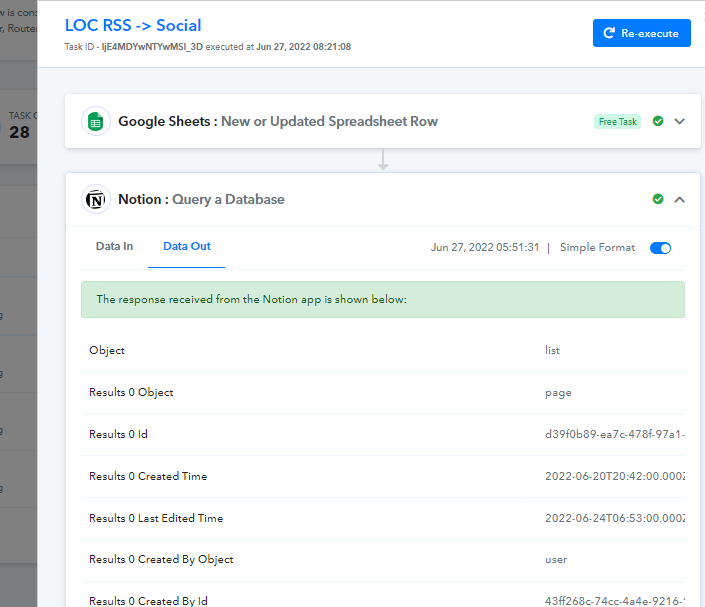
Task: Click the 'Results 0 Created Time' label
Action: (x=148, y=476)
